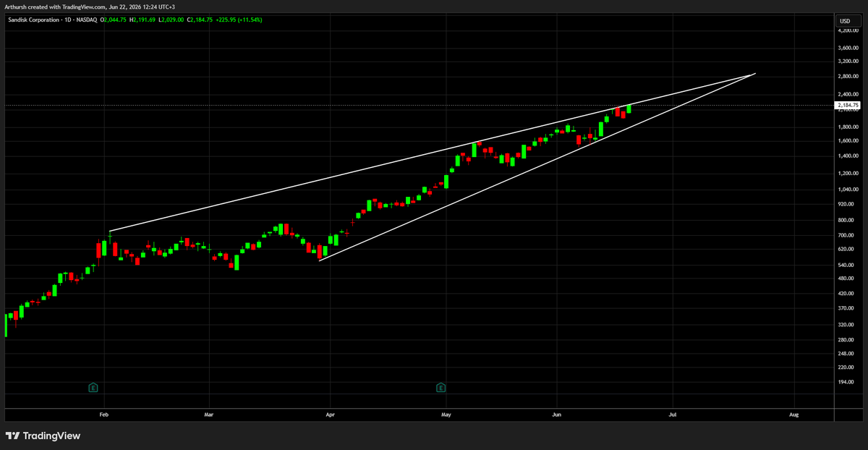
Task: Click the 1,040.00 price axis label
Action: pos(848,190)
